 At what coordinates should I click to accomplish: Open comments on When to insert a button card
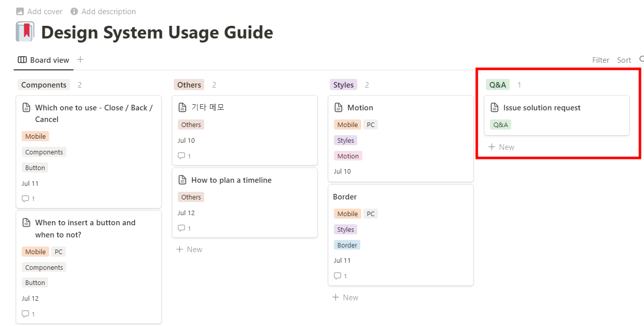coord(28,314)
